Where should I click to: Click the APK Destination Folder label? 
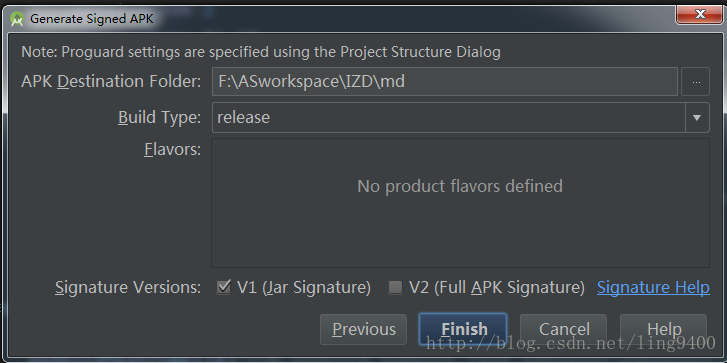(x=111, y=82)
